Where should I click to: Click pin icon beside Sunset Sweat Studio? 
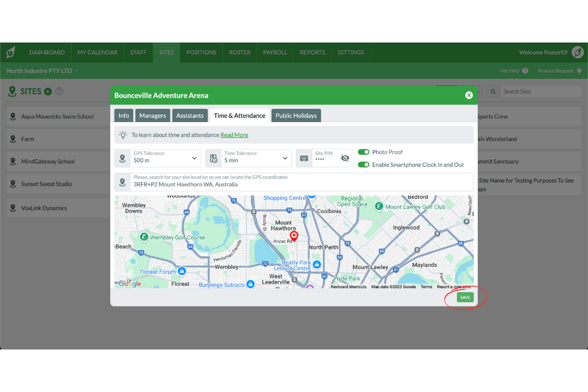[x=13, y=184]
